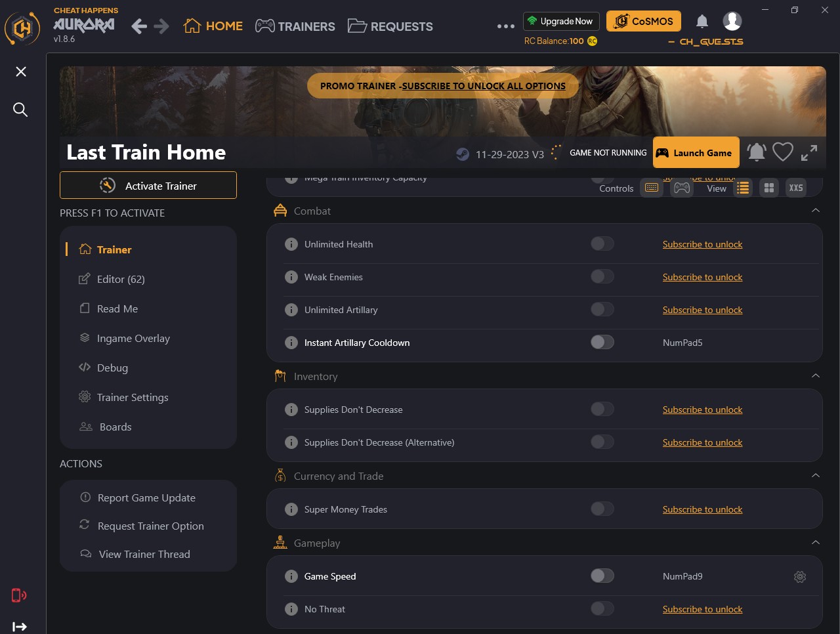Open the REQUESTS tab
Viewport: 840px width, 634px height.
tap(390, 26)
